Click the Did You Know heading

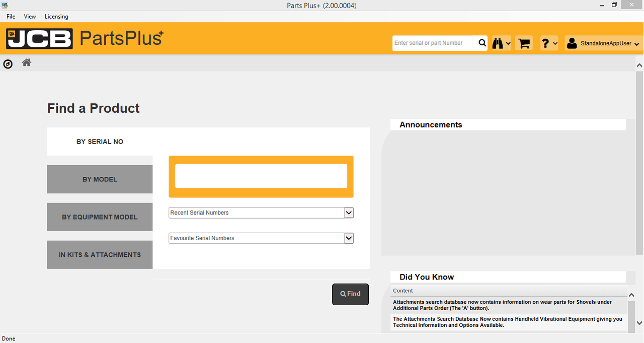[427, 277]
